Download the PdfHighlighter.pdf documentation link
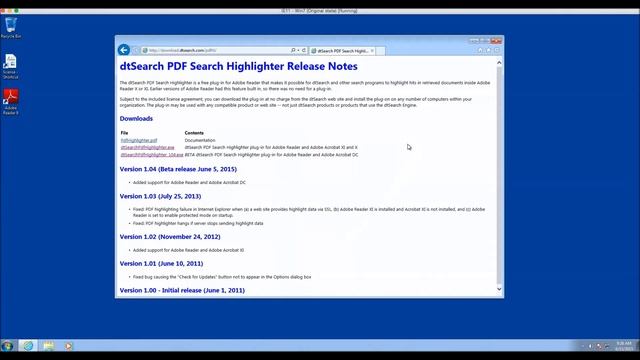Screen dimensions: 640x360 pyautogui.click(x=139, y=140)
